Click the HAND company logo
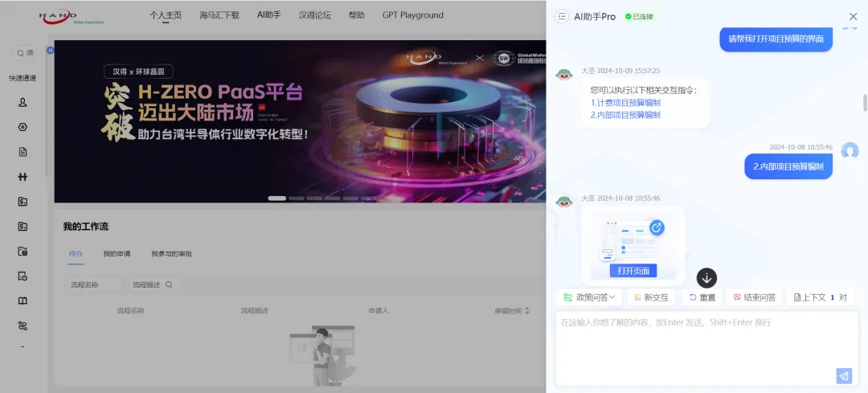Viewport: 868px width, 393px height. point(72,17)
